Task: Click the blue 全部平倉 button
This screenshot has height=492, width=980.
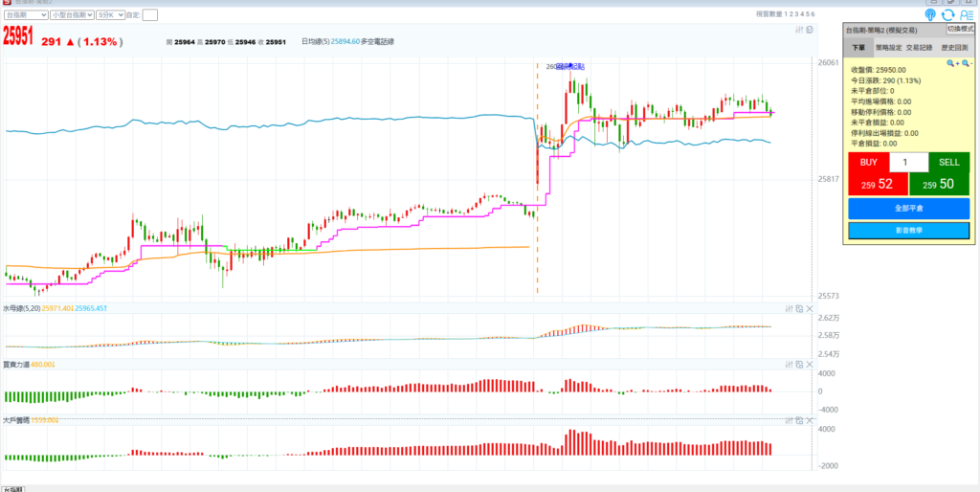Action: click(x=908, y=208)
